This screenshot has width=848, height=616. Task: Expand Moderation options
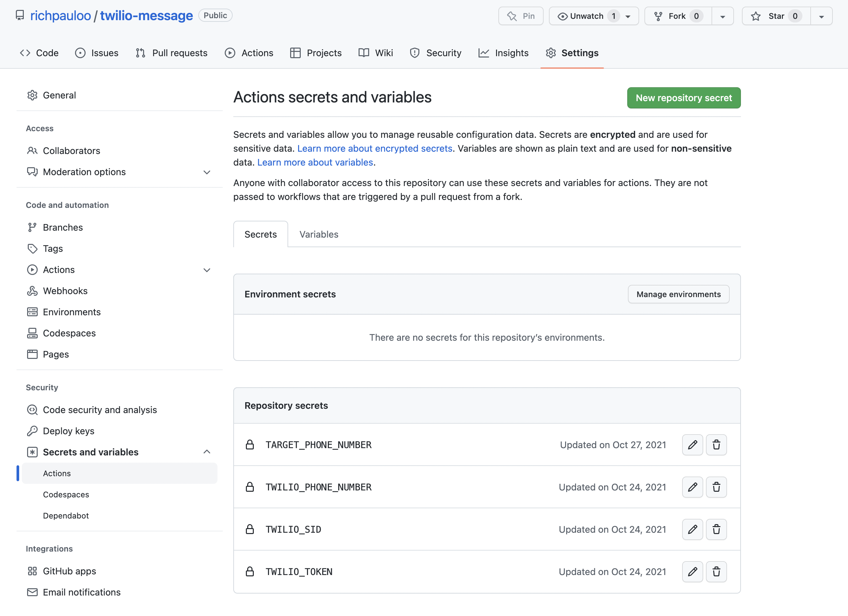coord(207,172)
